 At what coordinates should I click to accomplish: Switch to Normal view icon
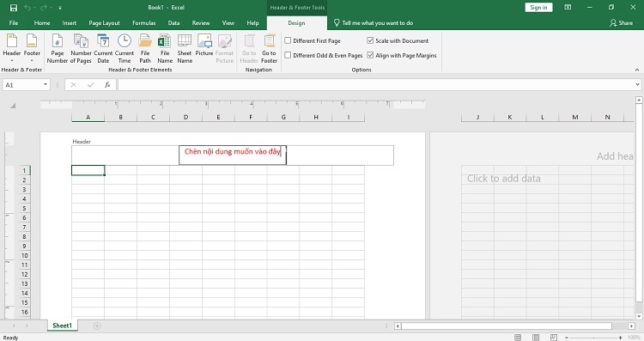point(518,338)
